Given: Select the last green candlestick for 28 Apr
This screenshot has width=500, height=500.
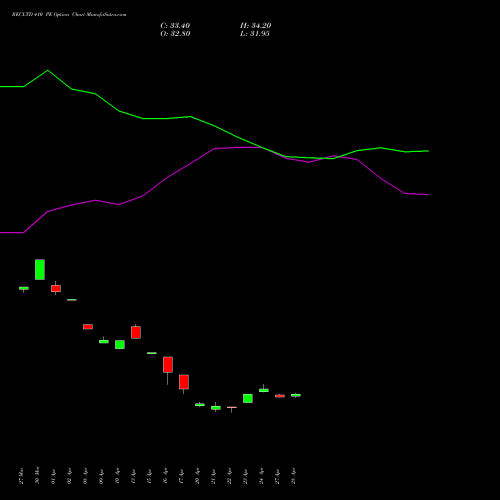Looking at the screenshot, I should [296, 395].
